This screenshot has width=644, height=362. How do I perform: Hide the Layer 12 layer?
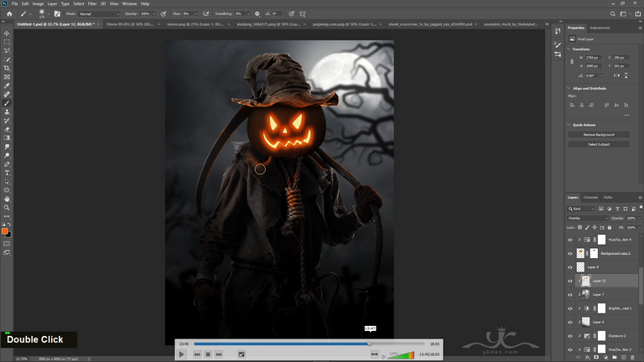(570, 282)
